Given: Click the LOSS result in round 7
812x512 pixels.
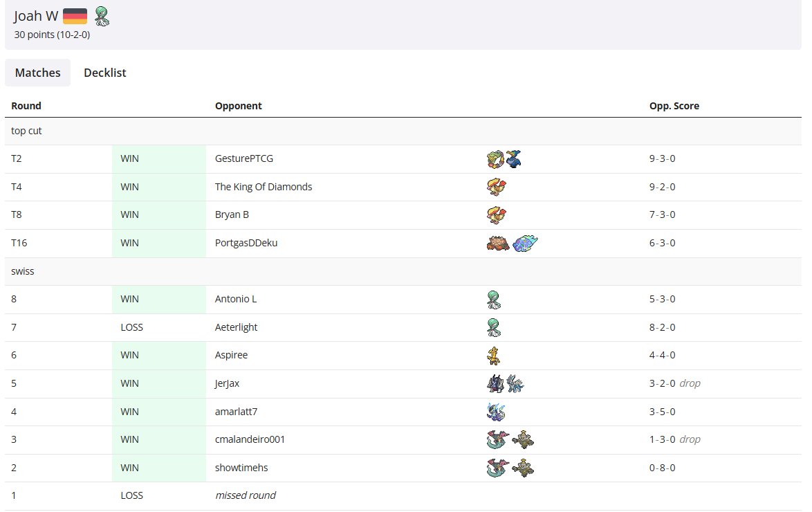Looking at the screenshot, I should coord(131,327).
